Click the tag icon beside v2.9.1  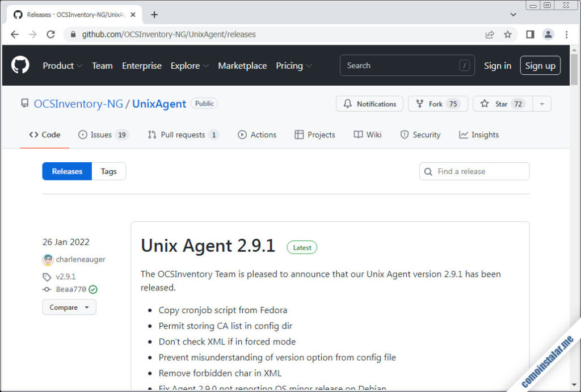47,276
